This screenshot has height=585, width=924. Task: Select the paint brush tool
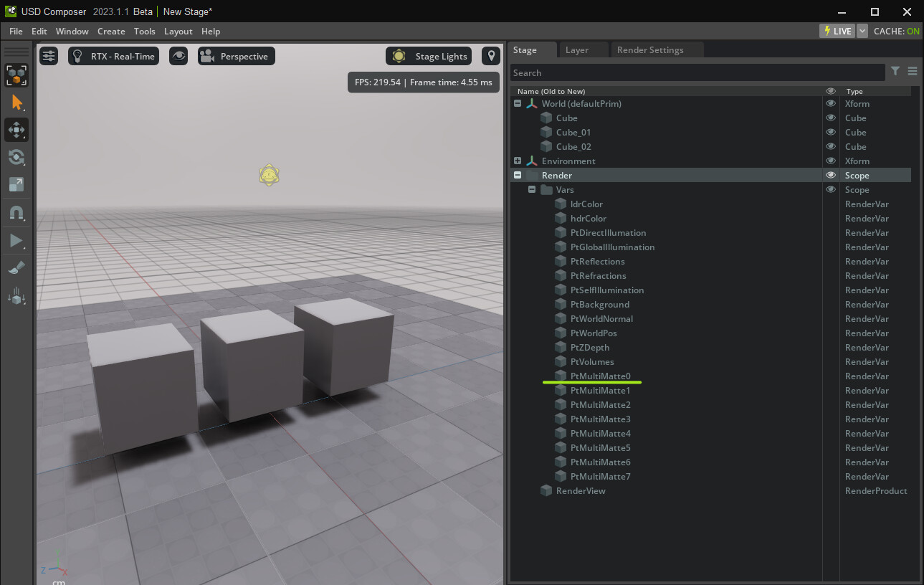coord(16,268)
